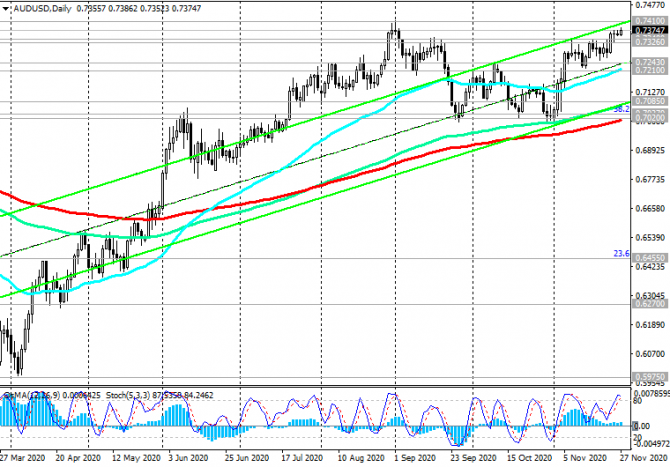Open the chart menu triangle beside AUDUSD
This screenshot has height=467, width=670.
[6, 9]
